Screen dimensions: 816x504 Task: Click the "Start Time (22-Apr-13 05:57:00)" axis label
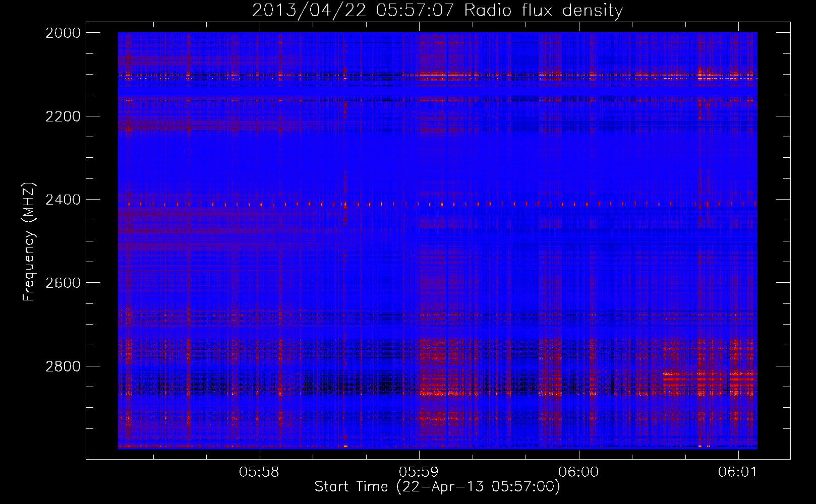(x=437, y=487)
